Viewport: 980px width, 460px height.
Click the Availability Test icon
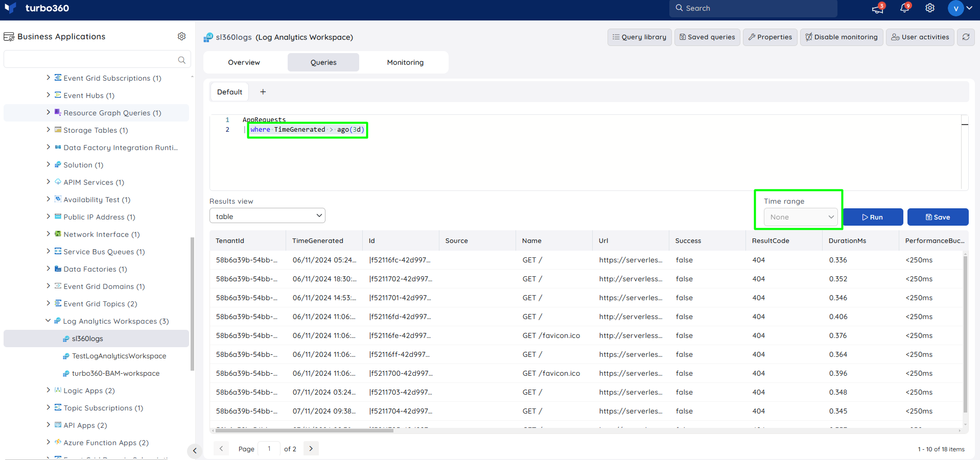point(58,199)
